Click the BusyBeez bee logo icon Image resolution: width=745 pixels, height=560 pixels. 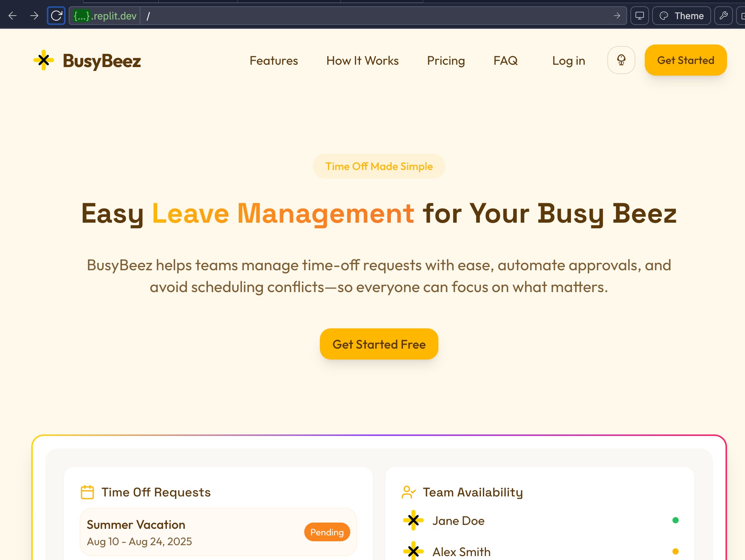(x=44, y=60)
